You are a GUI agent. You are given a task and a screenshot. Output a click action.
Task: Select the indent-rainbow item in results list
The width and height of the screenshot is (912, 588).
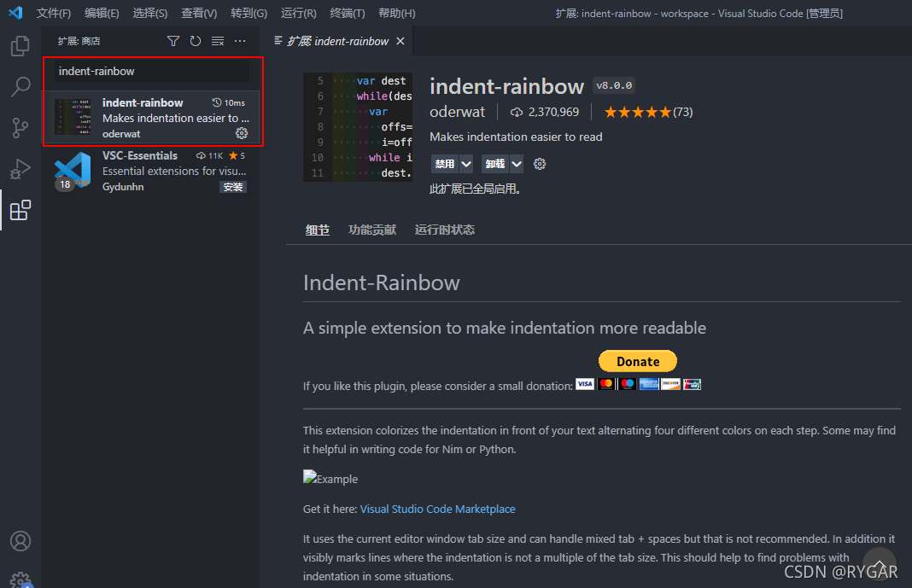152,118
